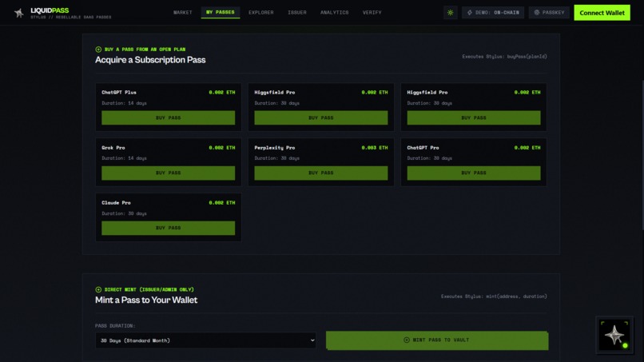Buy pass for Grok Pro
This screenshot has width=644, height=362.
(x=169, y=173)
